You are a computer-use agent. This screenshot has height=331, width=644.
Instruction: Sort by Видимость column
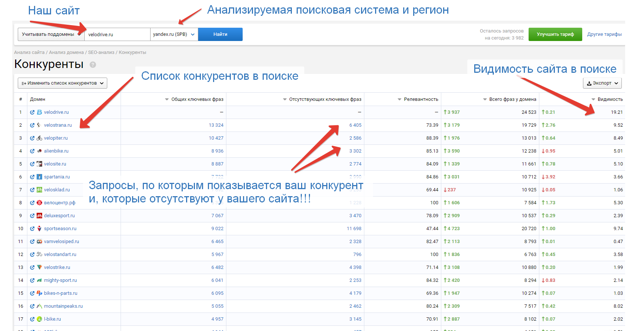tap(607, 99)
